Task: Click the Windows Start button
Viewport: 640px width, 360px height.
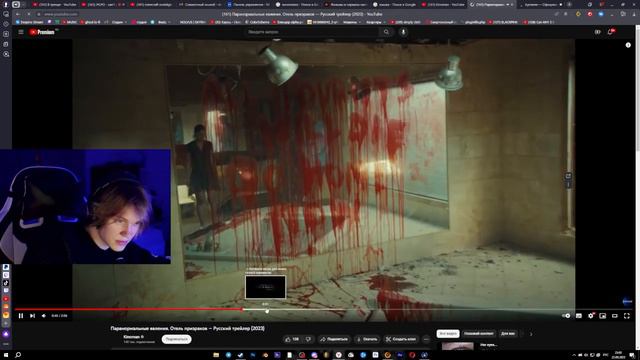Action: point(6,355)
